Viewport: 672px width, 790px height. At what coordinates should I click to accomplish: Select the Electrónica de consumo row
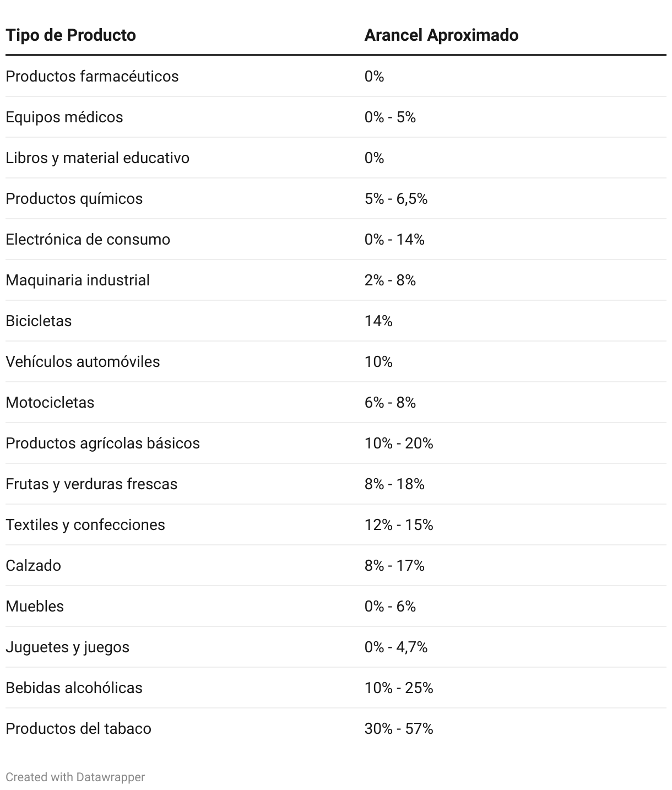click(336, 239)
